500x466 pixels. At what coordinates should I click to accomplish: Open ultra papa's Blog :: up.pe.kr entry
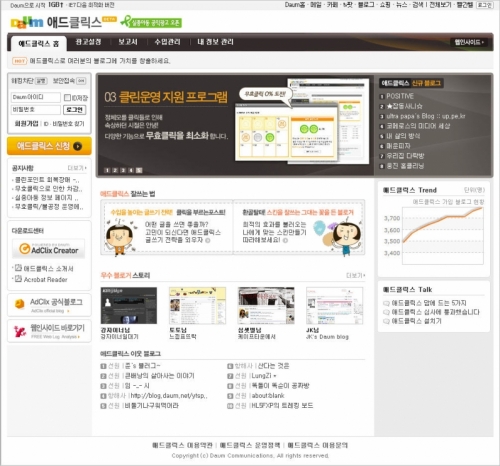tap(426, 116)
